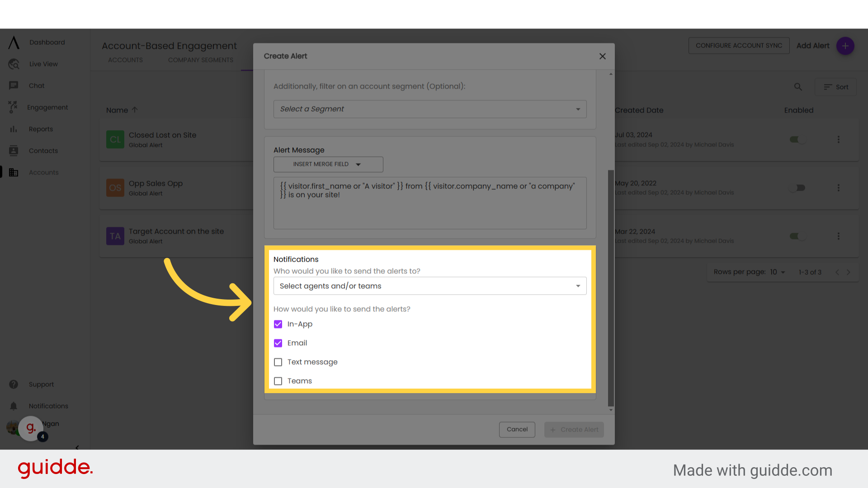This screenshot has height=488, width=868.
Task: Collapse the sidebar with the chevron
Action: tap(77, 447)
